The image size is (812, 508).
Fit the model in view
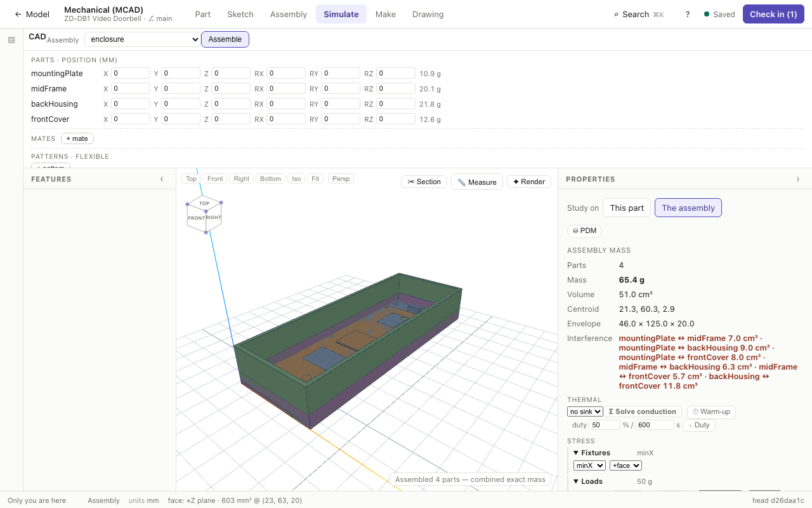click(x=315, y=179)
